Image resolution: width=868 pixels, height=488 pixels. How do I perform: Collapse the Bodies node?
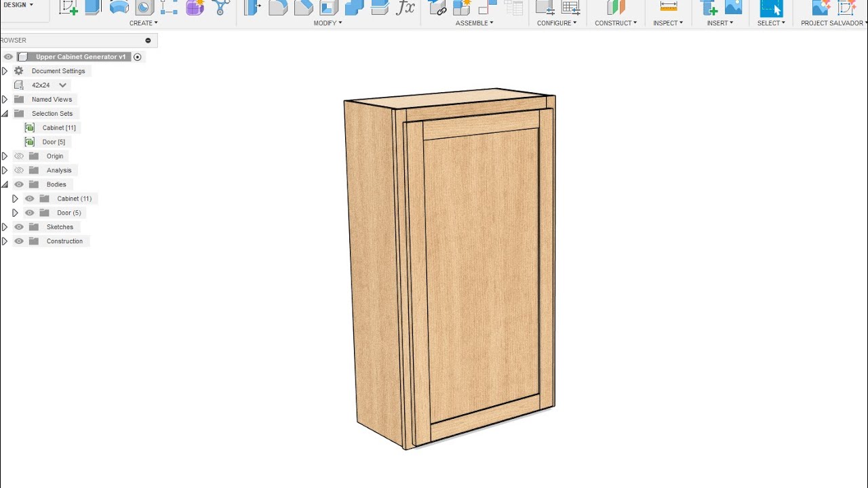5,184
